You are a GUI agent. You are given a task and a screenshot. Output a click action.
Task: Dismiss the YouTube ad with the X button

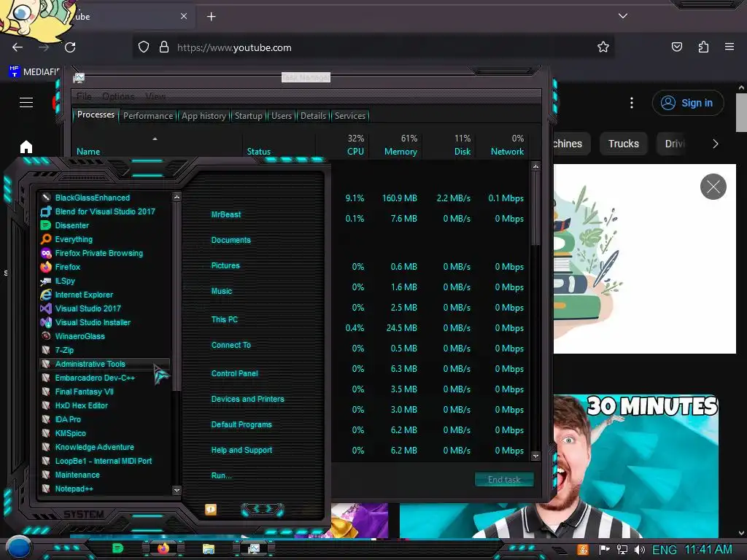click(713, 187)
